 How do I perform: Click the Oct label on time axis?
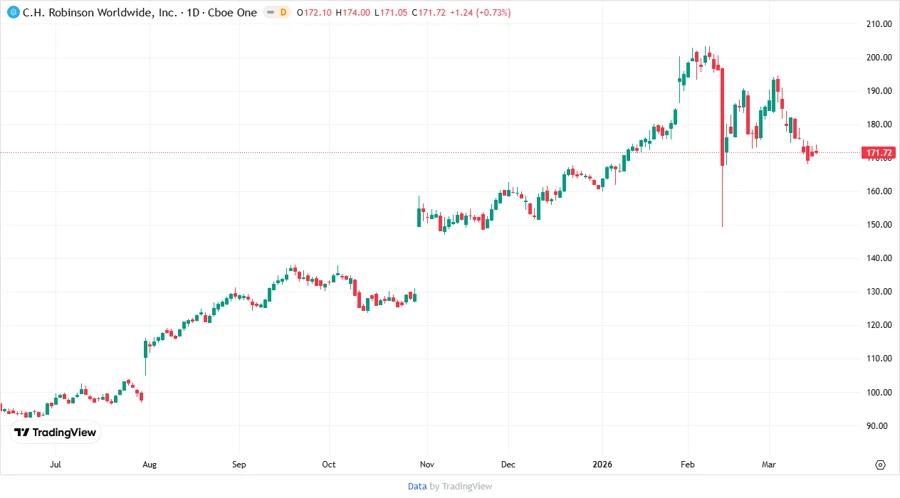(x=328, y=464)
